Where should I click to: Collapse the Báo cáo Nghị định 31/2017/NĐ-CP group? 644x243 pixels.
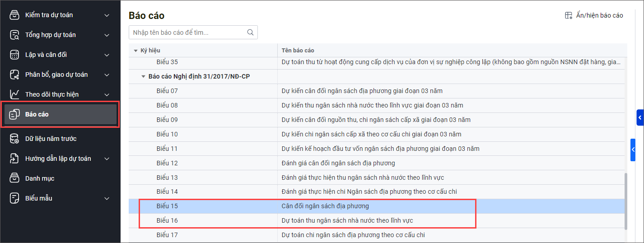pos(144,77)
